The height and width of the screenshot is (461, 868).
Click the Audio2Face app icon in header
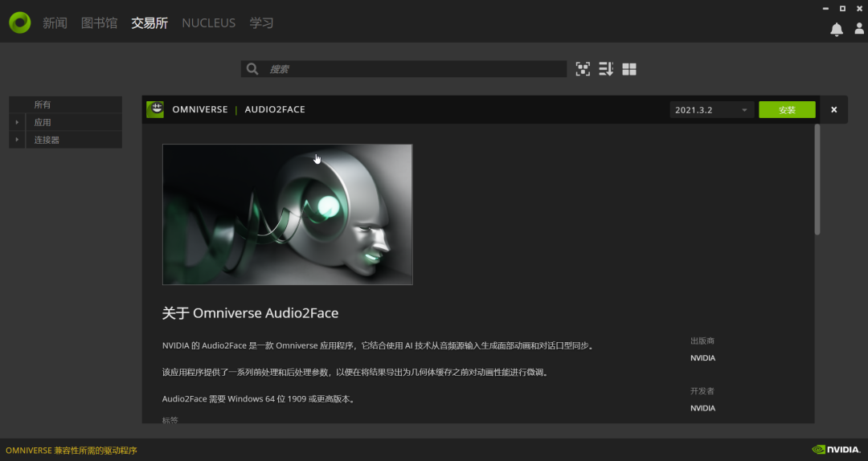pos(155,109)
